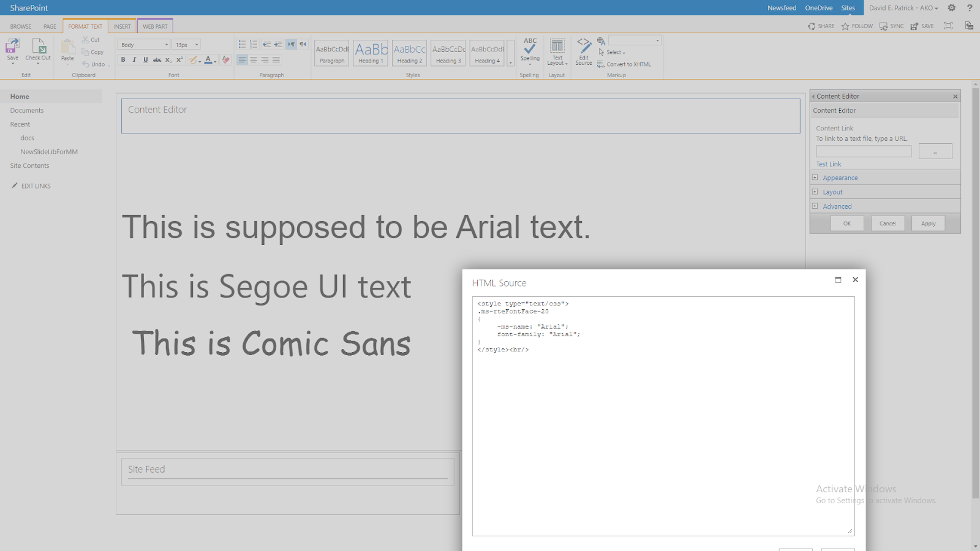Center align text
The height and width of the screenshot is (551, 980).
(x=254, y=60)
